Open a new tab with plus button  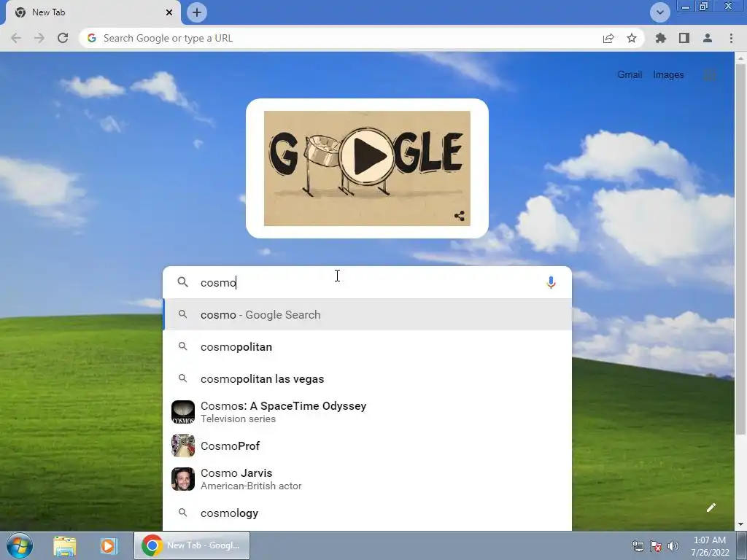point(197,12)
